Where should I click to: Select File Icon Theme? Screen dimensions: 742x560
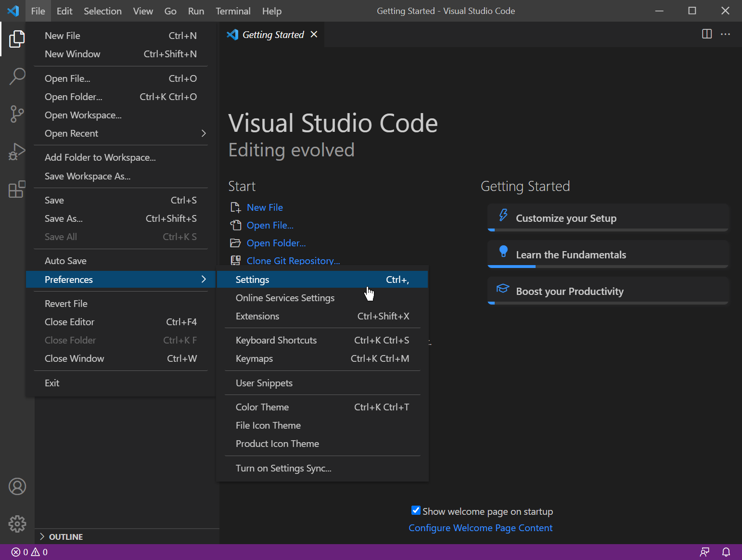point(322,425)
